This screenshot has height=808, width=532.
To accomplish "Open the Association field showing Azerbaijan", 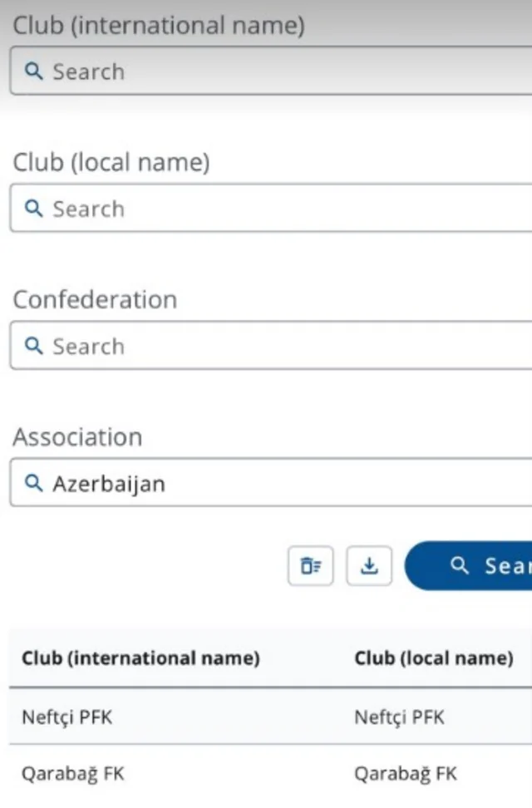I will [x=271, y=483].
